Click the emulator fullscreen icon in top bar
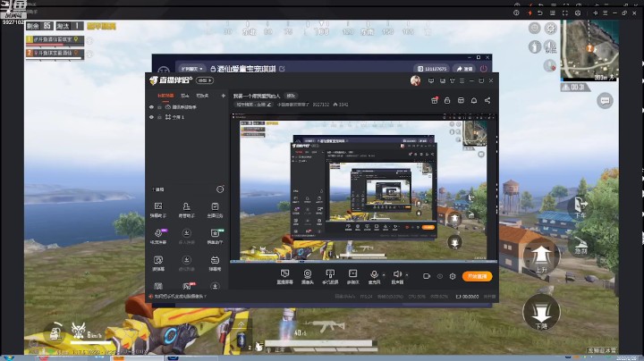This screenshot has width=644, height=361. pyautogui.click(x=565, y=13)
